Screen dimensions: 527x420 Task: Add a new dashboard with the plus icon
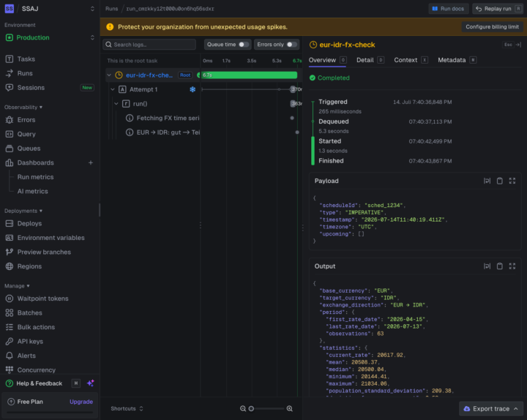pyautogui.click(x=91, y=162)
